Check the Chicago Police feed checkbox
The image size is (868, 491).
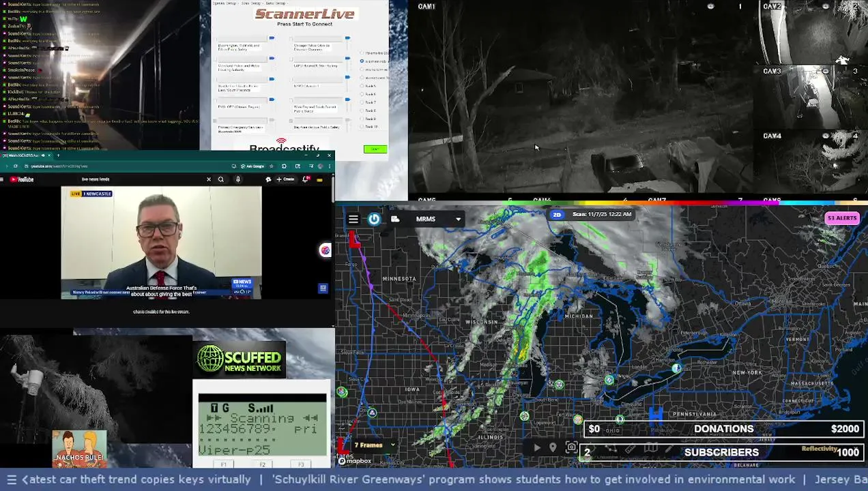tap(291, 39)
